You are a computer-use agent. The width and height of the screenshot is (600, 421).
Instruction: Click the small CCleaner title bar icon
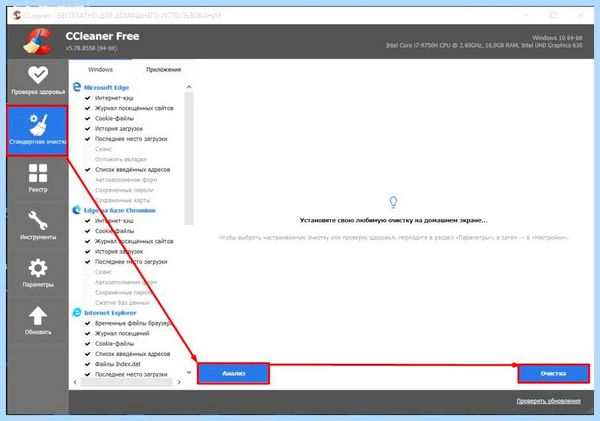point(16,15)
